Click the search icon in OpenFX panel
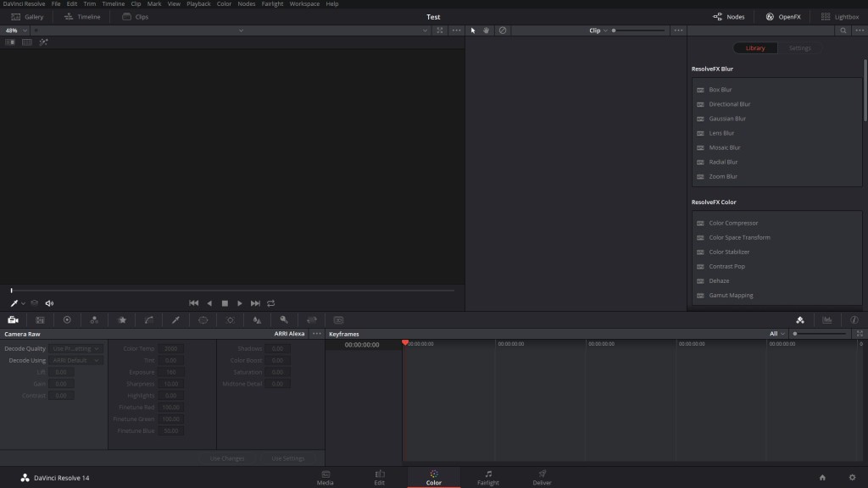Viewport: 868px width, 488px height. tap(843, 30)
